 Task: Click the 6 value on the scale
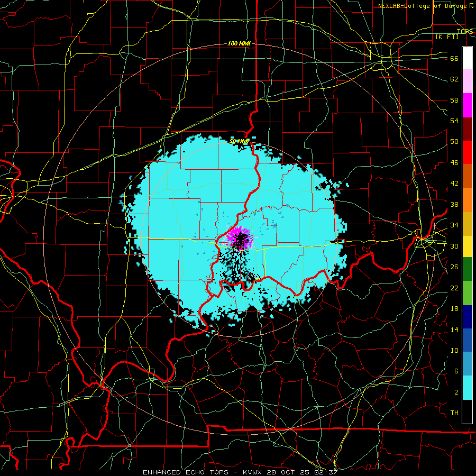tap(456, 371)
